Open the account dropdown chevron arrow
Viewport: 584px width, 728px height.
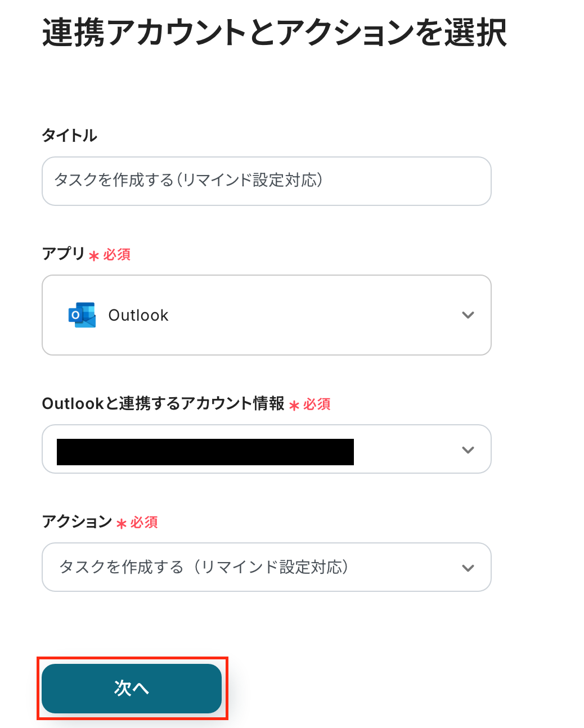[468, 450]
